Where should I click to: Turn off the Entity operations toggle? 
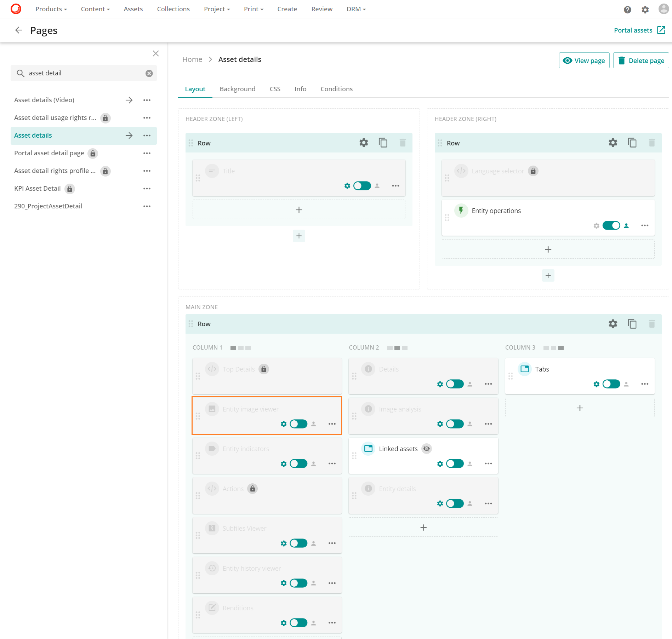coord(611,225)
